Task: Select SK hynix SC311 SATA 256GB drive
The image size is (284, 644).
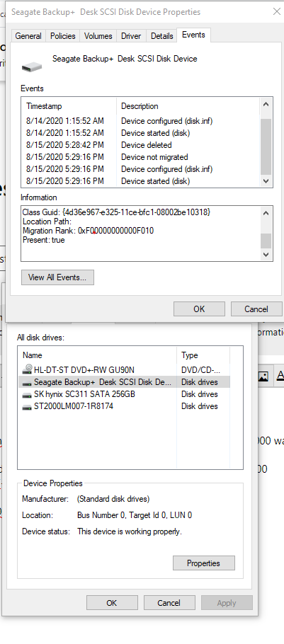Action: pos(124,394)
